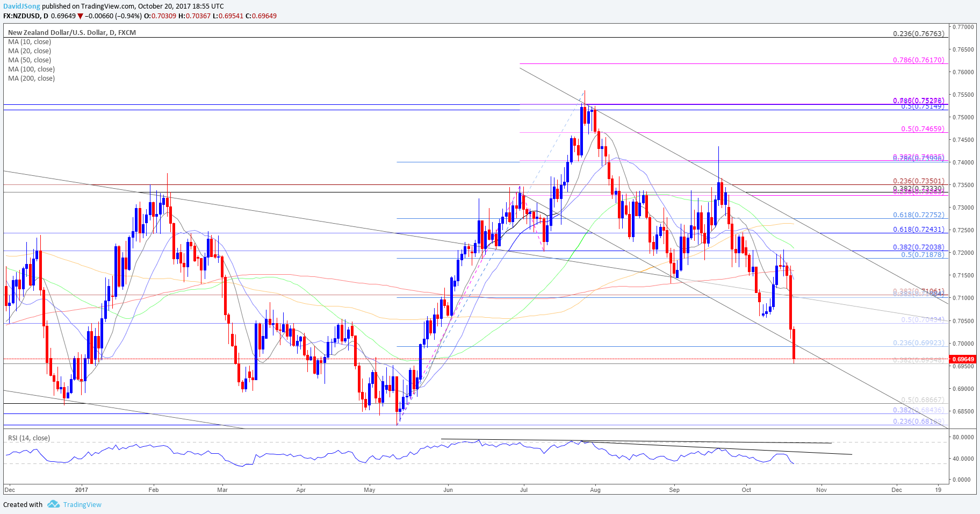Click the 0.236(0.76763) Fibonacci label
Screen dimensions: 980x514
point(918,34)
